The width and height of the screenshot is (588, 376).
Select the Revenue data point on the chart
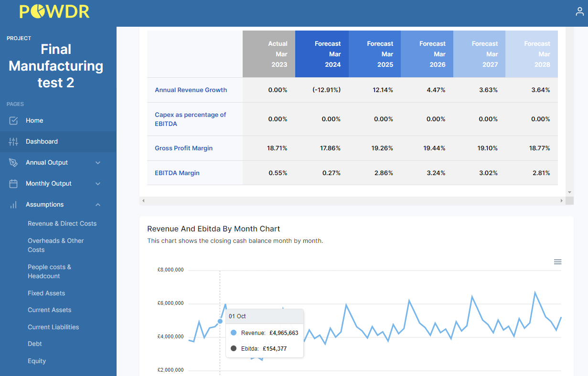coord(219,321)
